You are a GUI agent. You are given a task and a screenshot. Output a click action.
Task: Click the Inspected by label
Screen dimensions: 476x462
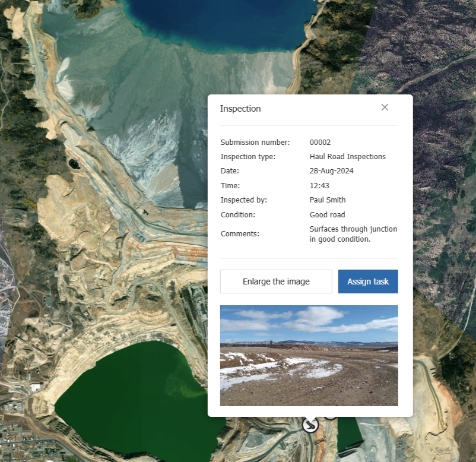click(x=244, y=200)
